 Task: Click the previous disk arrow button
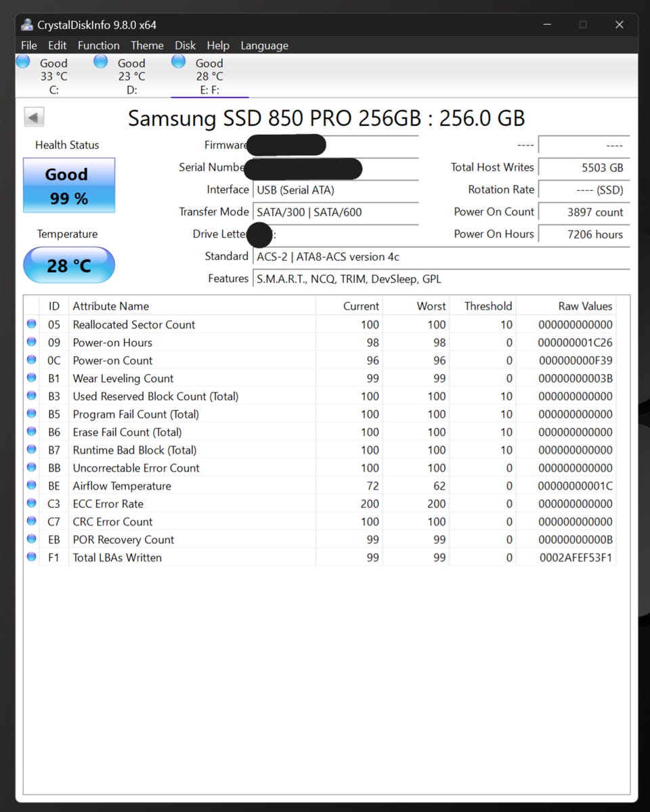click(x=34, y=117)
